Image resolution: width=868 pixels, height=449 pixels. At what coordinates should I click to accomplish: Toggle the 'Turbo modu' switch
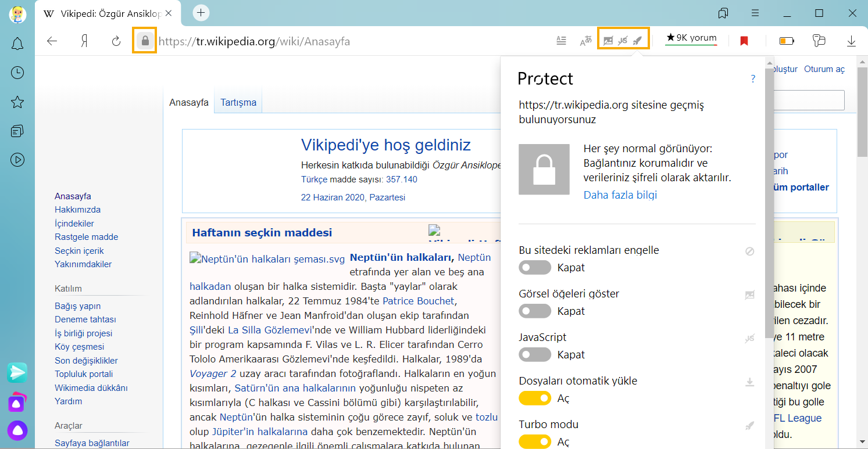coord(535,442)
